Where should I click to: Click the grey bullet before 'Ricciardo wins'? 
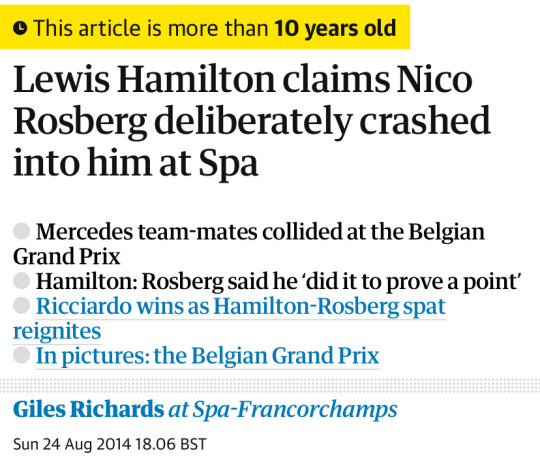(x=21, y=305)
